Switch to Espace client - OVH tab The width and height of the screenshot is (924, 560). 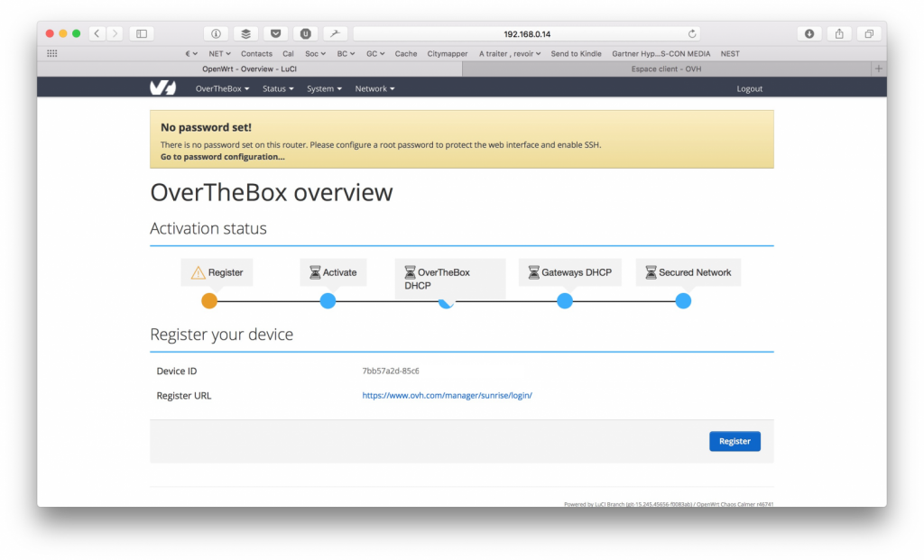[x=667, y=69]
